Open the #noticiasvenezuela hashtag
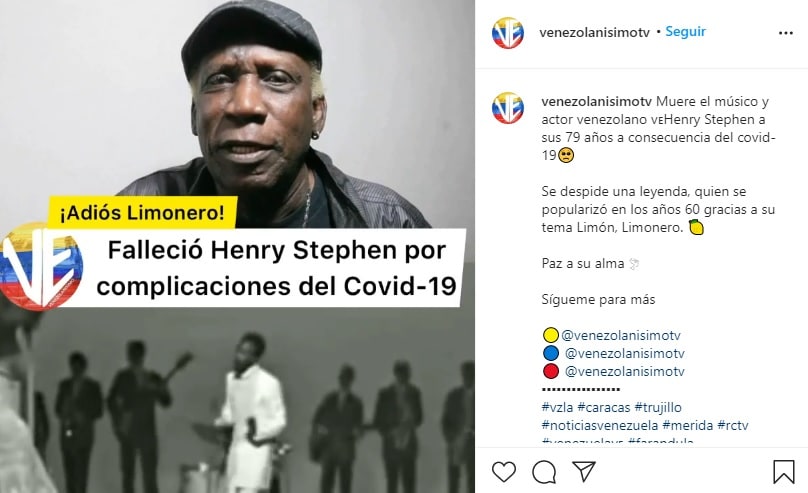The image size is (808, 493). point(600,426)
